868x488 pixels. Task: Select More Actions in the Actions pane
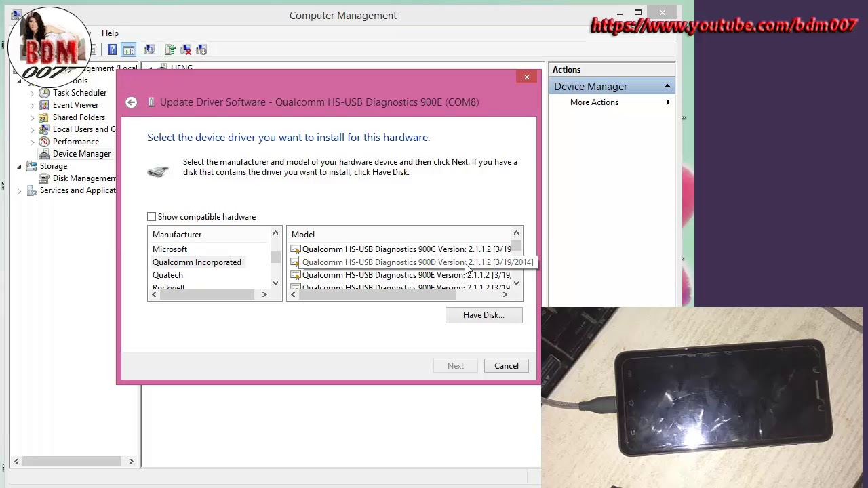pos(594,102)
